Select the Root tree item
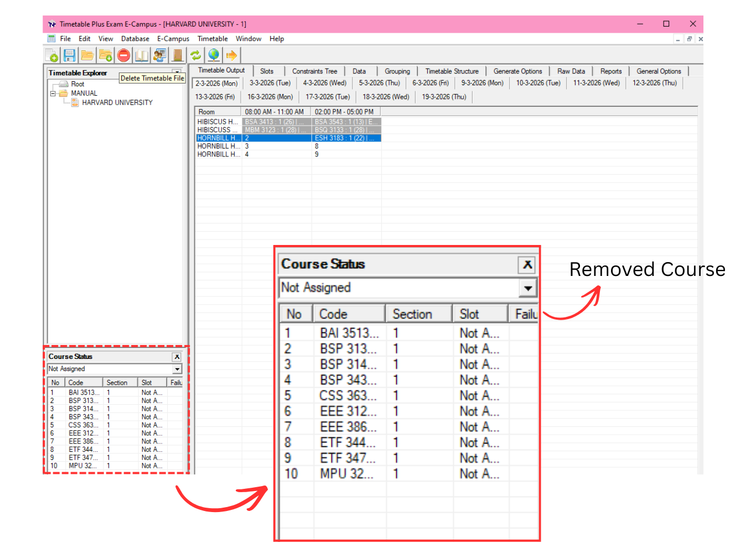Viewport: 756px width, 548px height. [x=77, y=84]
